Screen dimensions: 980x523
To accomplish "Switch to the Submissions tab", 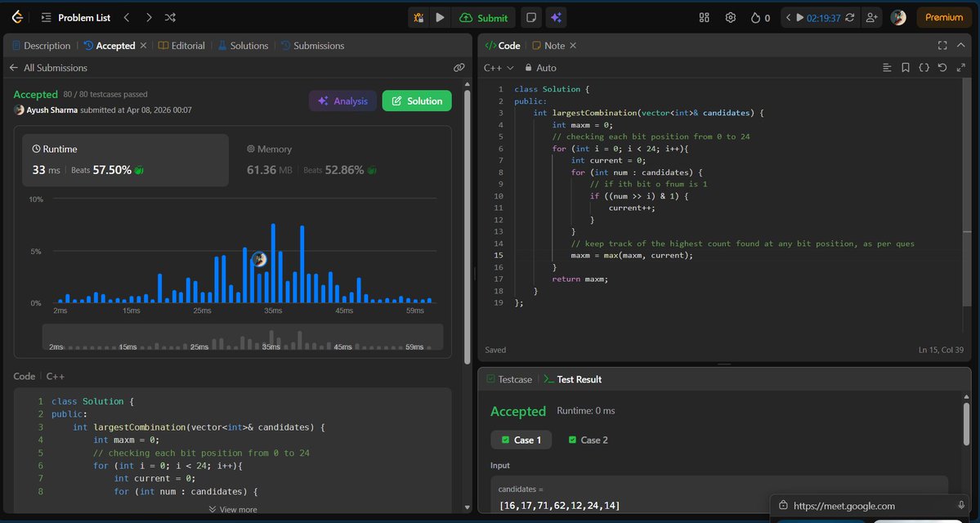I will coord(312,46).
